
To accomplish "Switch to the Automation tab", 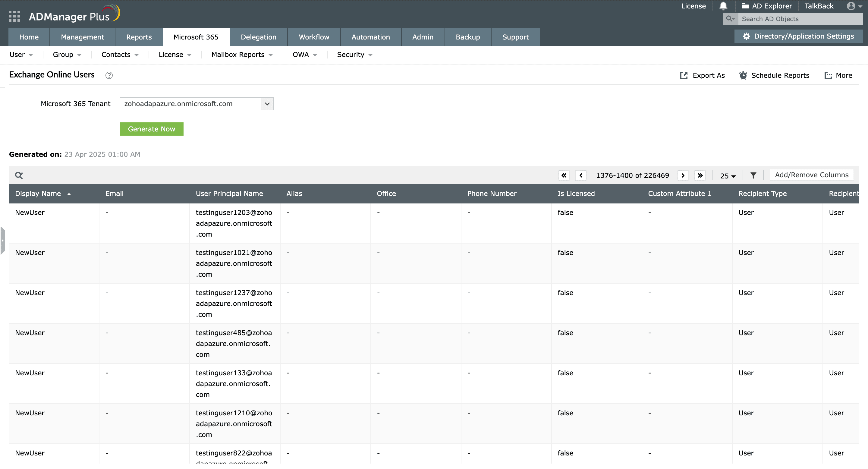I will [x=371, y=37].
